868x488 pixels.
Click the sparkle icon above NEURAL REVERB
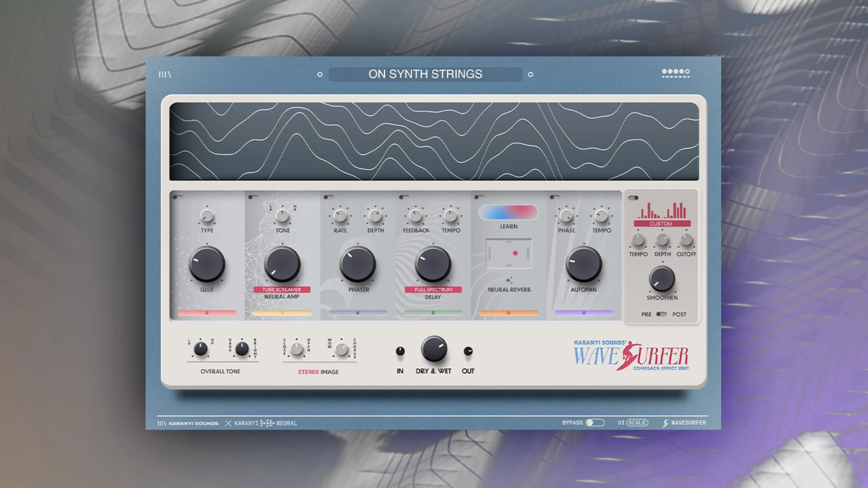pos(509,280)
